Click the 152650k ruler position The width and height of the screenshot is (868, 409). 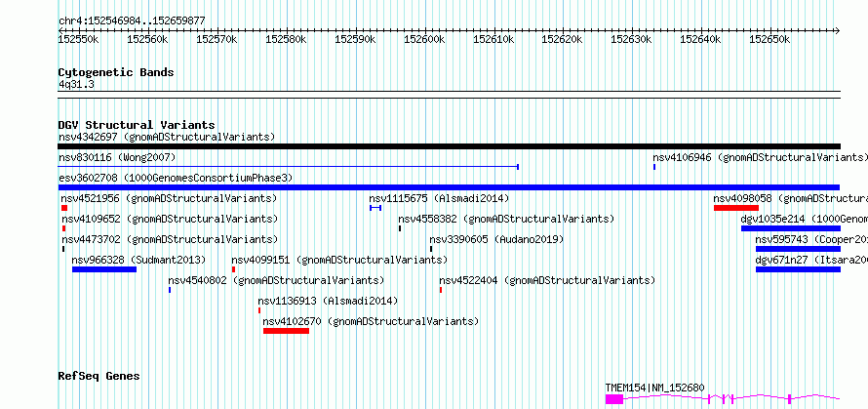769,39
